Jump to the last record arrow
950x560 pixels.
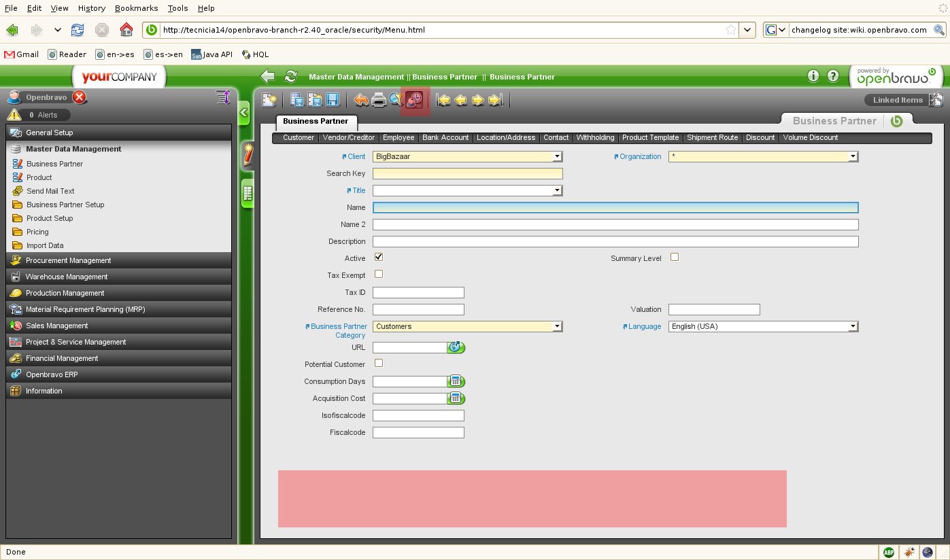495,101
